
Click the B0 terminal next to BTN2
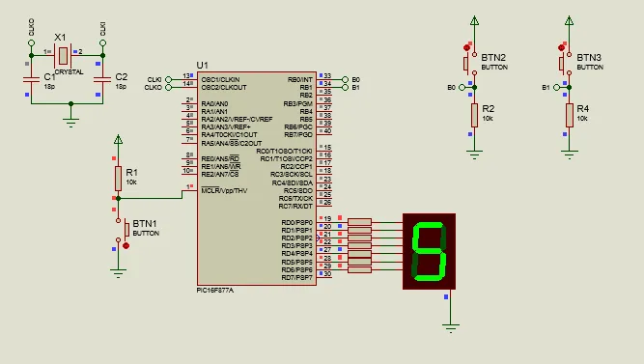[x=462, y=88]
